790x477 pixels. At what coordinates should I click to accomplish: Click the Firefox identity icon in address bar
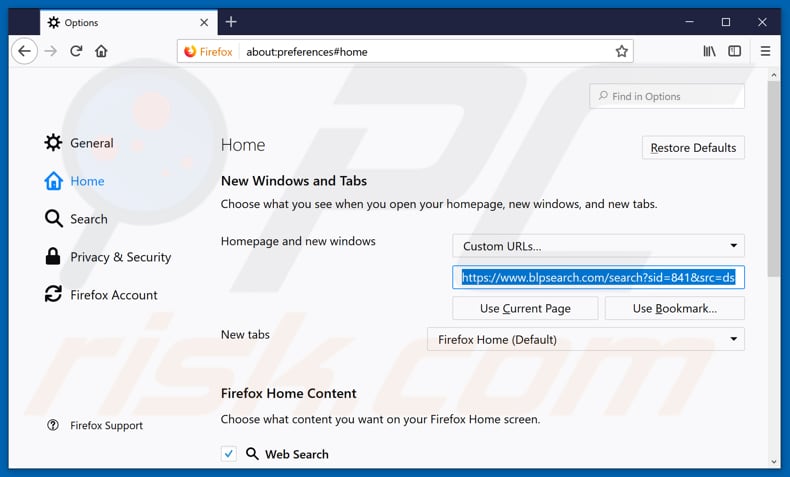click(x=208, y=52)
